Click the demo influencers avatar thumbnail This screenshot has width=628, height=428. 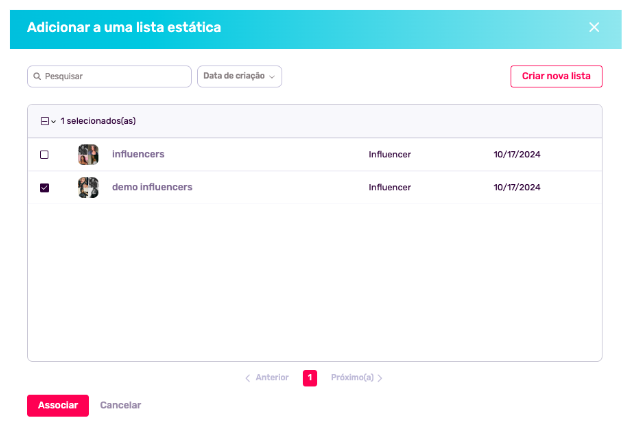pyautogui.click(x=88, y=187)
